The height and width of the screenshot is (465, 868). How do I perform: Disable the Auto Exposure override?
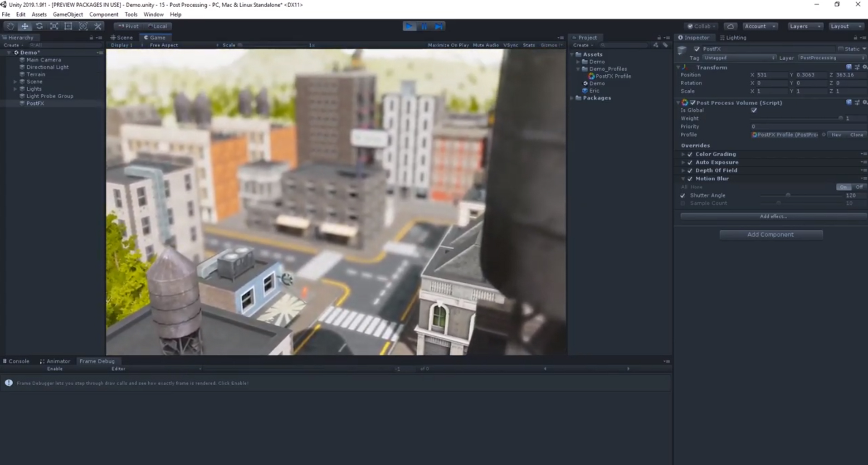pyautogui.click(x=690, y=162)
